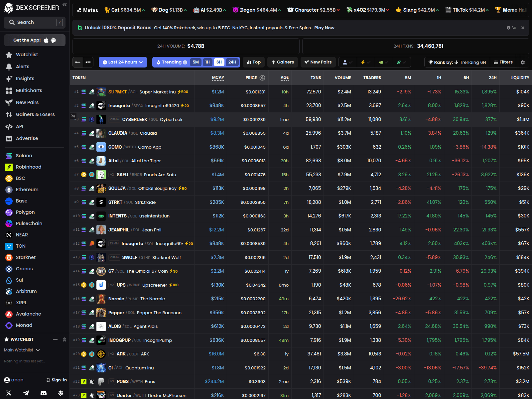Open Rank by Trending 6H dropdown
The image size is (532, 399).
457,62
